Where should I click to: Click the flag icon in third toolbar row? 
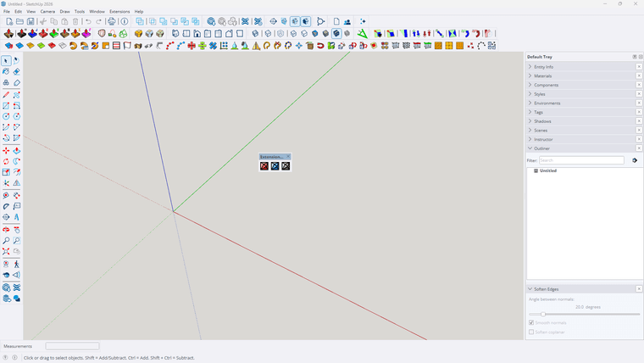point(127,46)
